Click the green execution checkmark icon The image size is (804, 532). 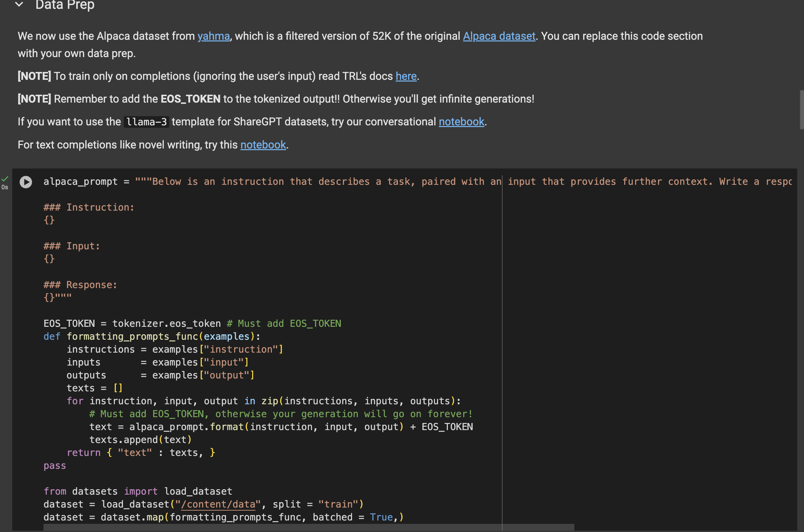click(5, 178)
